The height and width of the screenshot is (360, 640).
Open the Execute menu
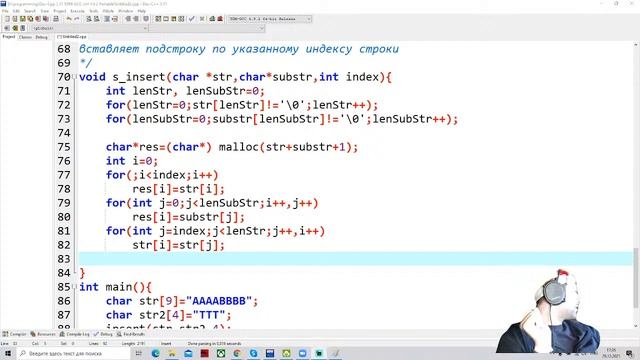[x=77, y=11]
